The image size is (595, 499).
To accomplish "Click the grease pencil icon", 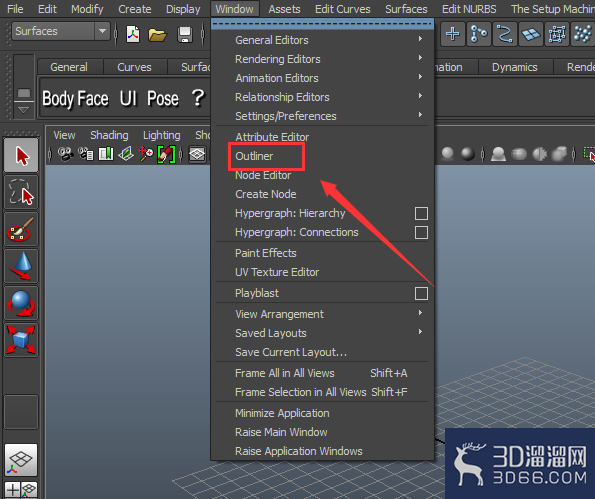I will (166, 154).
